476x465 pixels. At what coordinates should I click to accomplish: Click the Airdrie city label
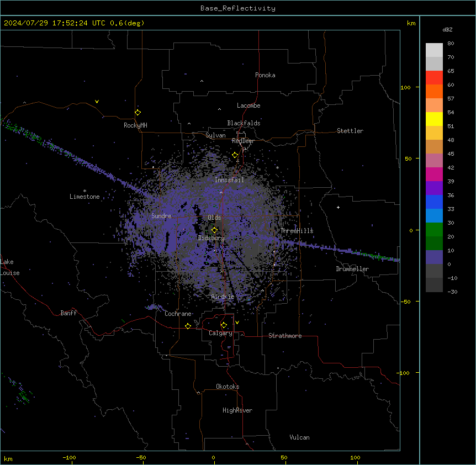coord(223,297)
